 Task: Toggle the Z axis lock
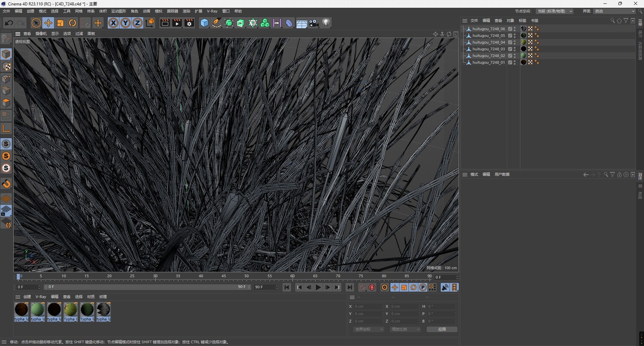137,23
